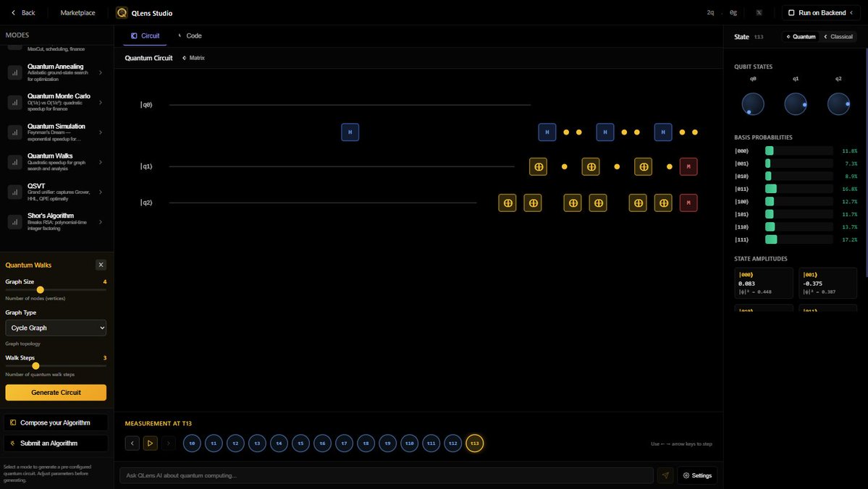This screenshot has height=489, width=868.
Task: Expand the Quantum Monte Carlo row chevron
Action: click(x=100, y=102)
